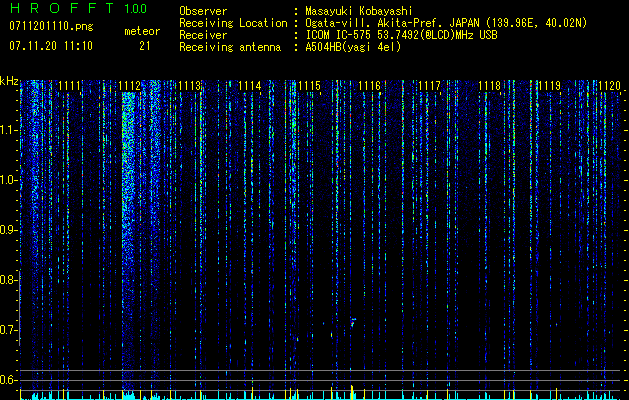Click the name Masayuki Kobayashi

tap(359, 11)
